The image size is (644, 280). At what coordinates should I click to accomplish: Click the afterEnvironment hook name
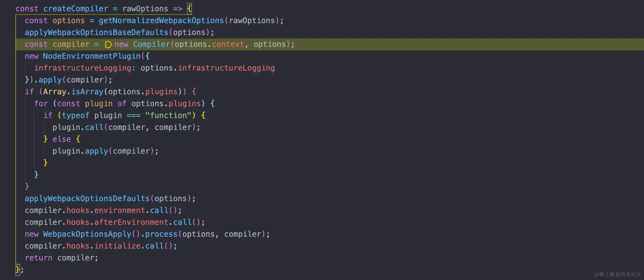click(x=131, y=222)
